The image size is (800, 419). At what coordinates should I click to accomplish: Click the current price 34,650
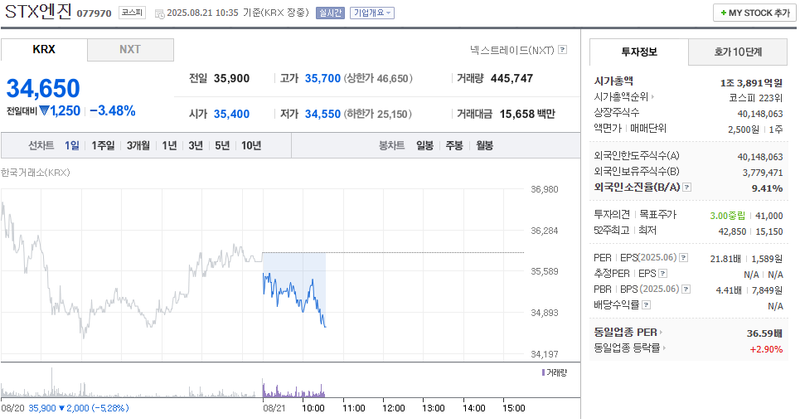(43, 88)
